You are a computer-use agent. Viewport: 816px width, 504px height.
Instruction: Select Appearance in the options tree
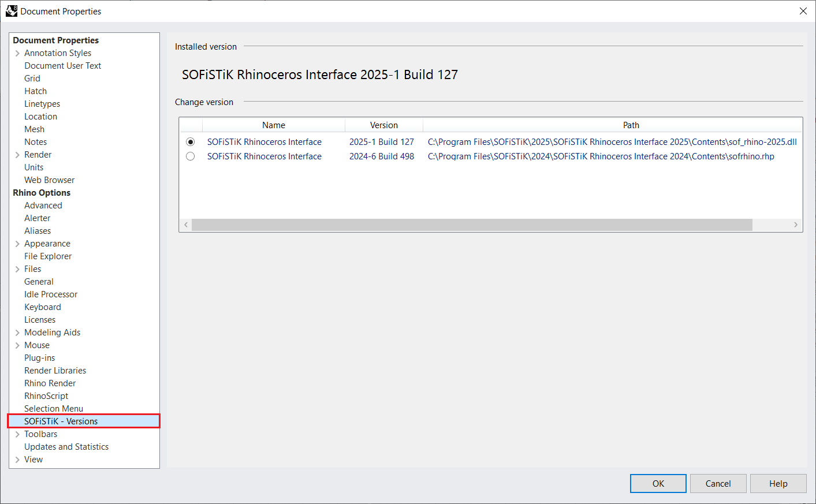47,244
